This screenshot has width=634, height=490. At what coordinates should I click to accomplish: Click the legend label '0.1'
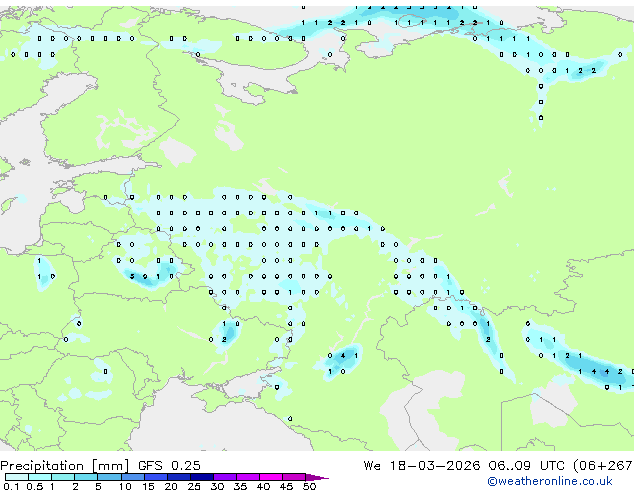tap(11, 486)
